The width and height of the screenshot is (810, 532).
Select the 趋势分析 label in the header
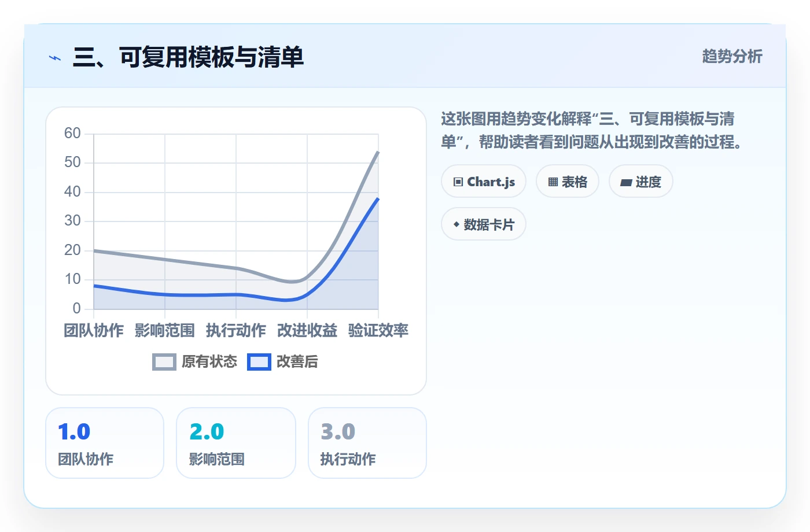tap(732, 57)
